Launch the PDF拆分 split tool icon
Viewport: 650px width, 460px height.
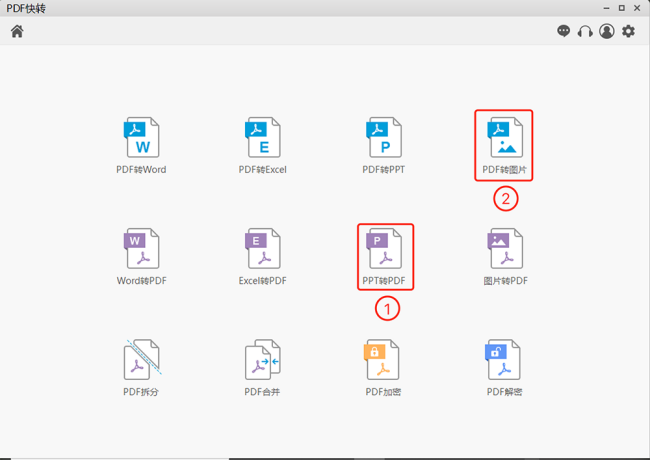point(142,359)
